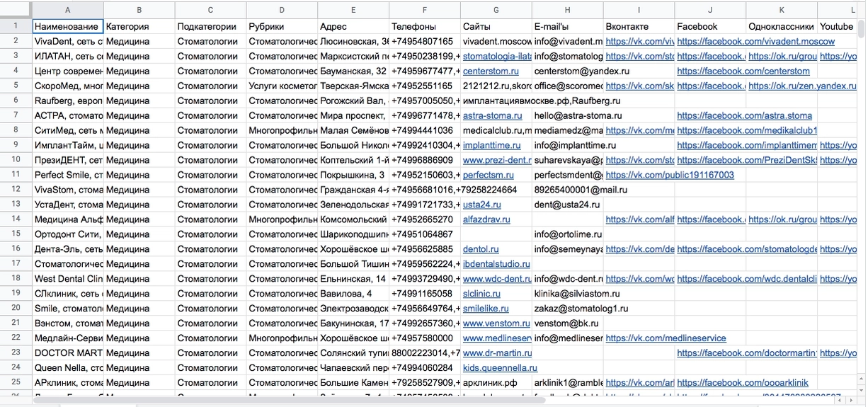Select the Вавилова, 4 address cell
This screenshot has height=407, width=868.
(x=353, y=294)
